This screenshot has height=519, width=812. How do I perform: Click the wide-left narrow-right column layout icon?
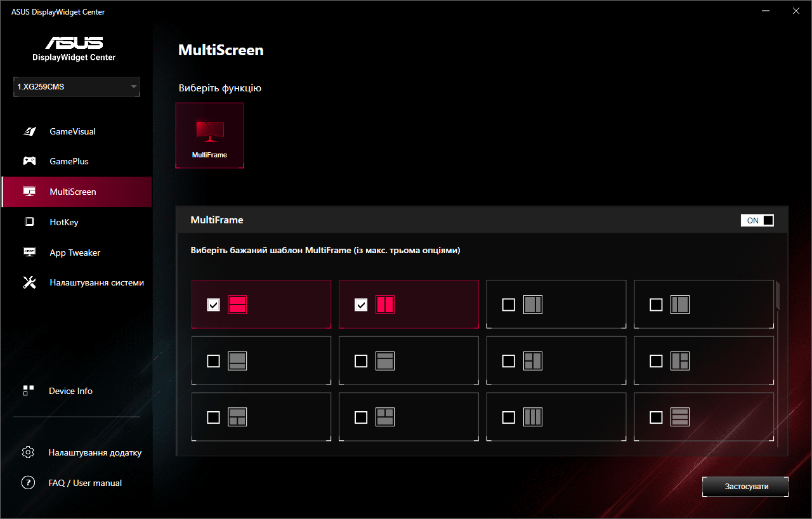[532, 305]
